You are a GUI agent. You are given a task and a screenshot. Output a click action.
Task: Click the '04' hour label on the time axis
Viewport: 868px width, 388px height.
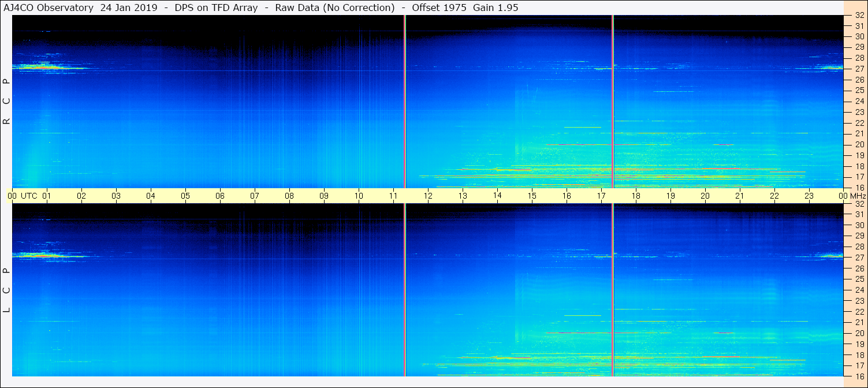coord(151,196)
